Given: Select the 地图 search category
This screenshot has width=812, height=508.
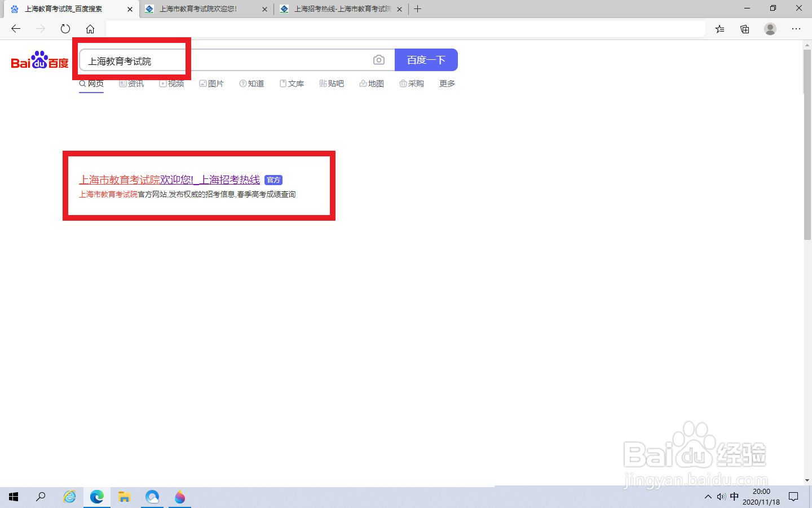Looking at the screenshot, I should tap(372, 84).
